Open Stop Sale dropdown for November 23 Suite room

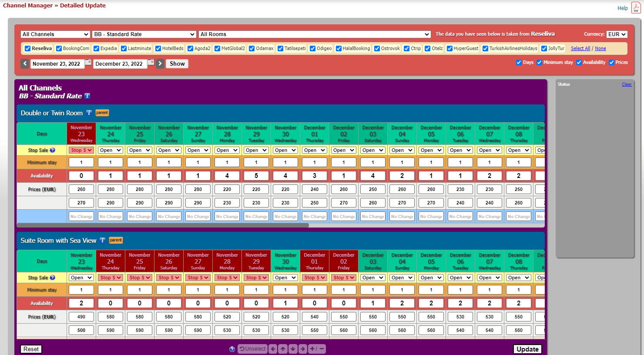tap(81, 278)
